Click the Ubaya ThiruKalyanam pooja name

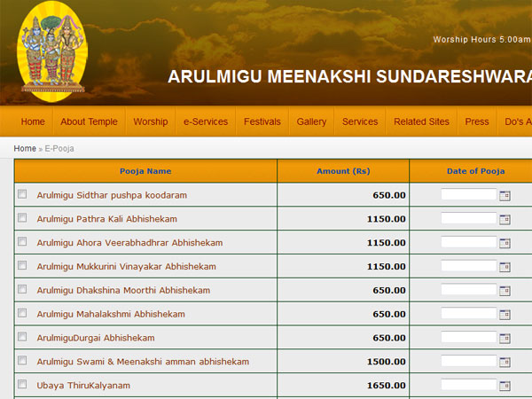click(x=83, y=386)
